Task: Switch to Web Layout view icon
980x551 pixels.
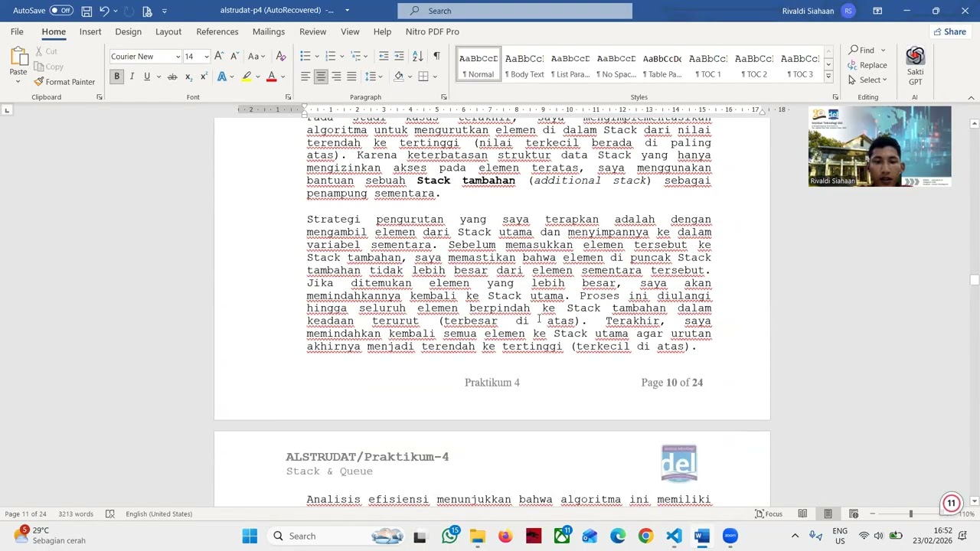Action: [854, 514]
